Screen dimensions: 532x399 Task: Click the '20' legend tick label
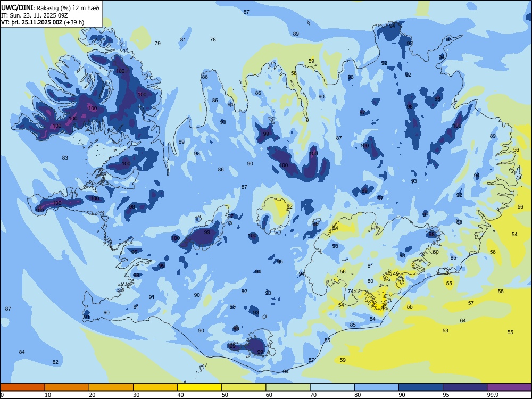pos(92,395)
